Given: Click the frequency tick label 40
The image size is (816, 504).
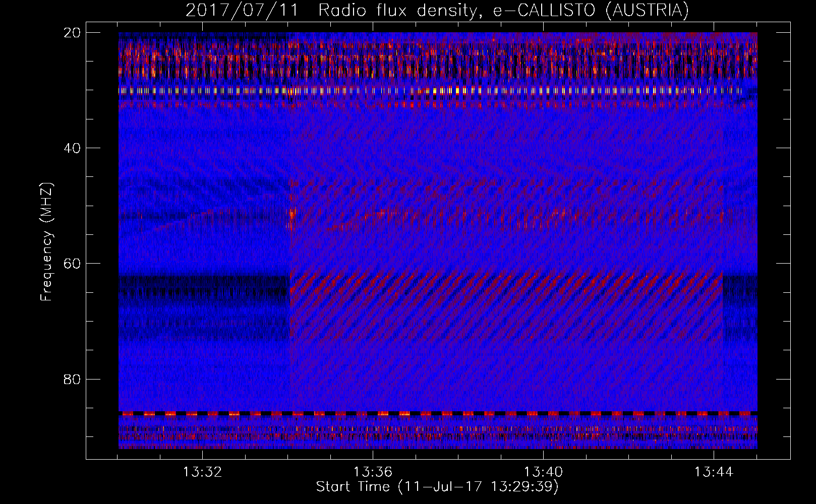Looking at the screenshot, I should [x=73, y=148].
